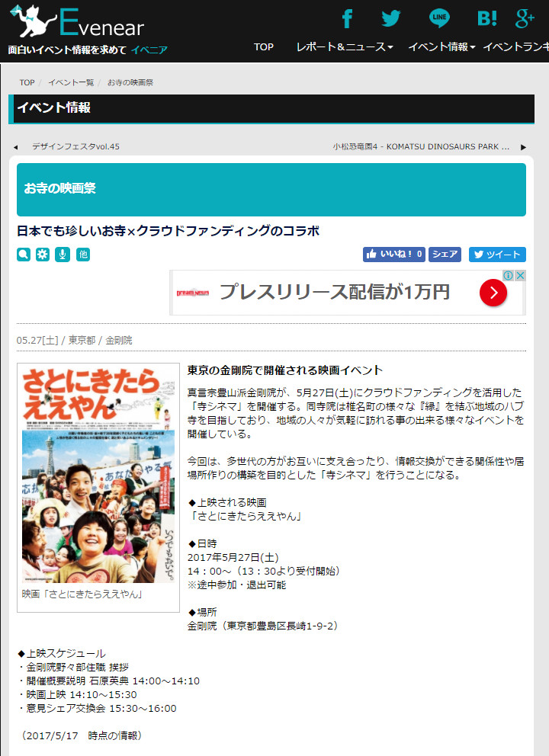Image resolution: width=549 pixels, height=756 pixels.
Task: Open イベントランキング menu item
Action: pos(515,46)
